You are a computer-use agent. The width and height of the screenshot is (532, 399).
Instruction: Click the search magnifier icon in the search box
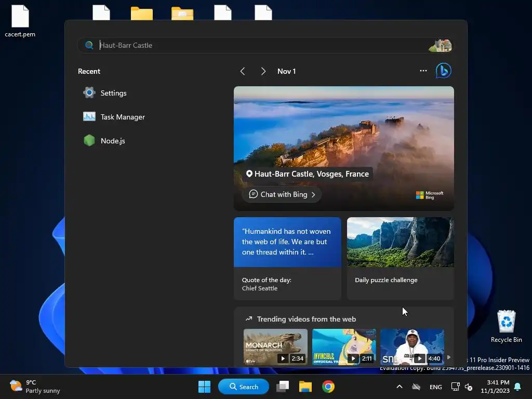coord(89,45)
